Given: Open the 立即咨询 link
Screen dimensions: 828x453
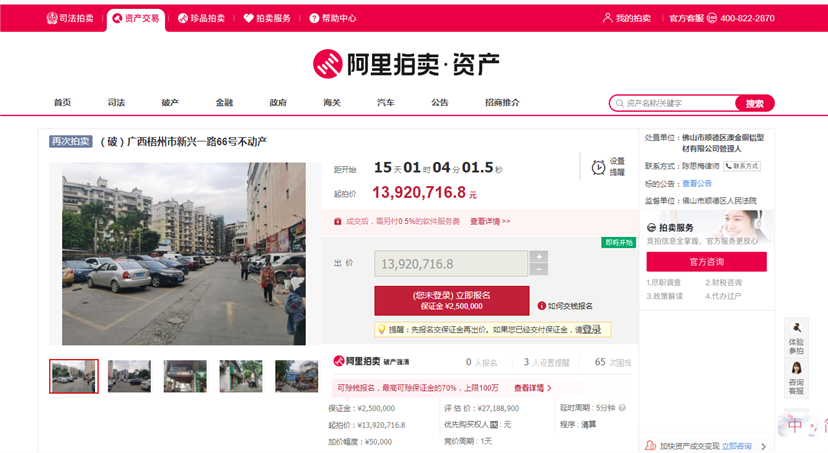Looking at the screenshot, I should click(x=737, y=446).
